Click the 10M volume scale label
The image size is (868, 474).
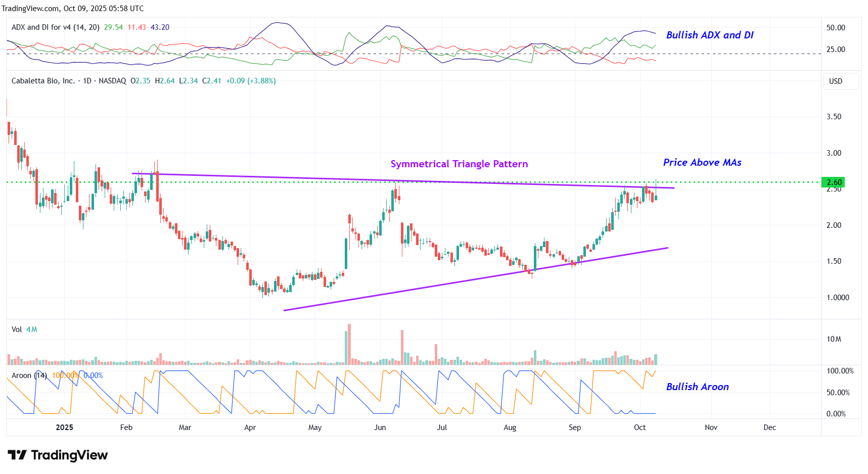(x=834, y=339)
